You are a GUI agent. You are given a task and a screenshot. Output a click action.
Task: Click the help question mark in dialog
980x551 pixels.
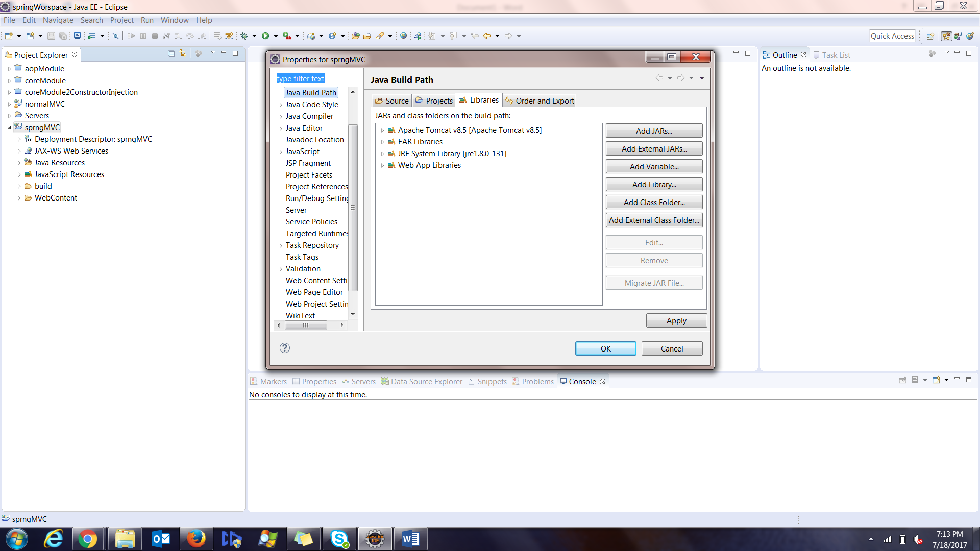[x=285, y=348]
